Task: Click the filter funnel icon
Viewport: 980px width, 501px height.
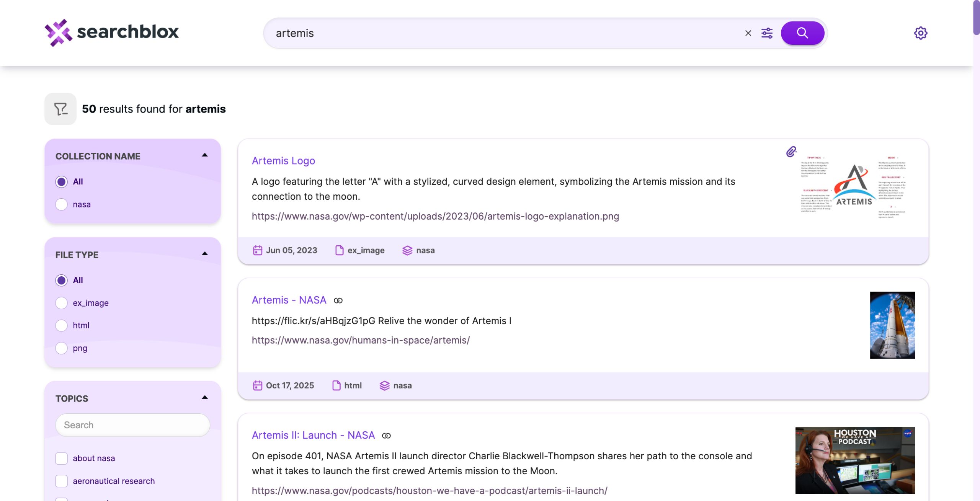Action: pyautogui.click(x=60, y=109)
